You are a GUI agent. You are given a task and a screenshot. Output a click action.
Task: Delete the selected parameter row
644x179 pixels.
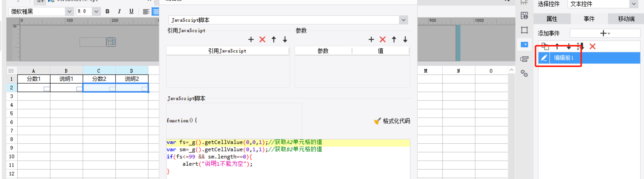(x=383, y=39)
